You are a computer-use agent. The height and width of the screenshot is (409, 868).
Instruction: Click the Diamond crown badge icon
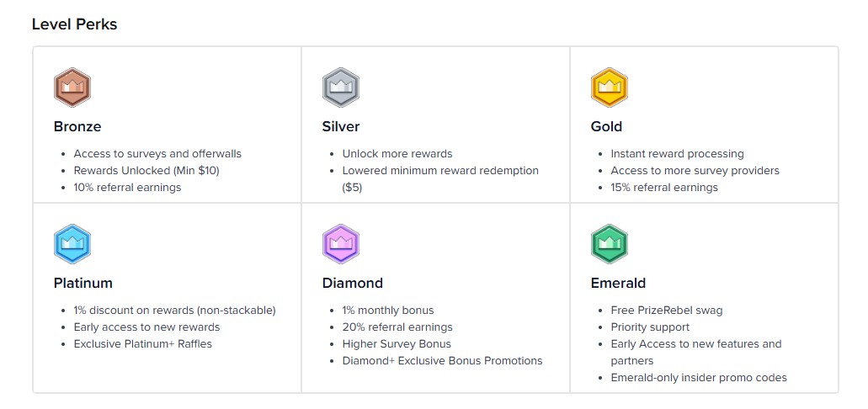[340, 244]
